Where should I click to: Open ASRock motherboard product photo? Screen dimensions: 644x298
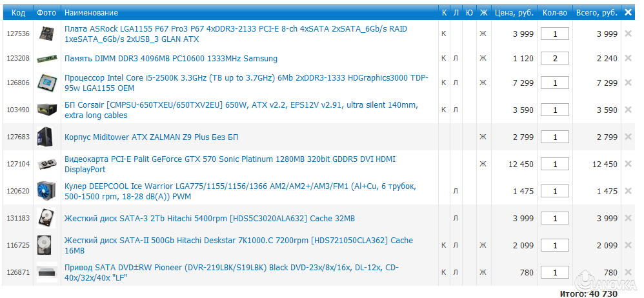46,34
